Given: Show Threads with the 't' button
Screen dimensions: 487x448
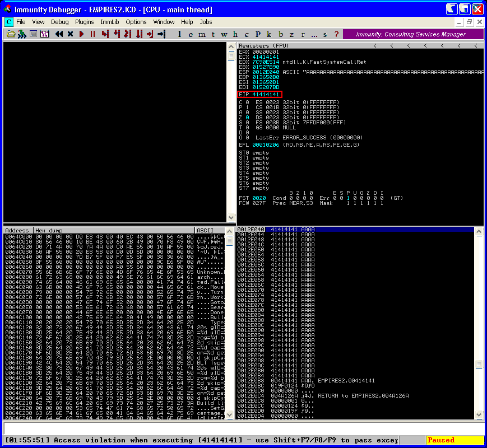Looking at the screenshot, I should coord(213,34).
